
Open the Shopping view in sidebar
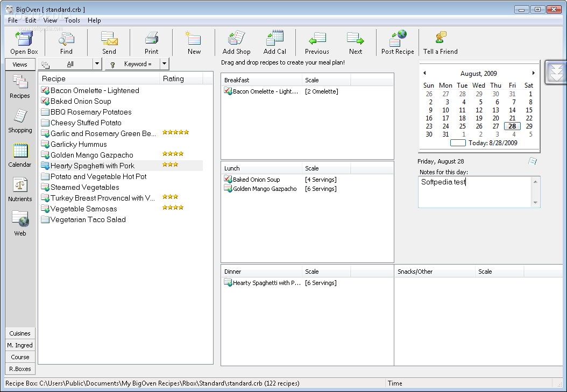[x=20, y=121]
